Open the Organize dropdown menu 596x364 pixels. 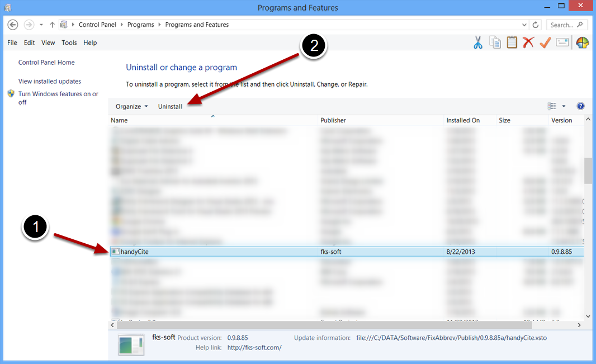tap(131, 106)
